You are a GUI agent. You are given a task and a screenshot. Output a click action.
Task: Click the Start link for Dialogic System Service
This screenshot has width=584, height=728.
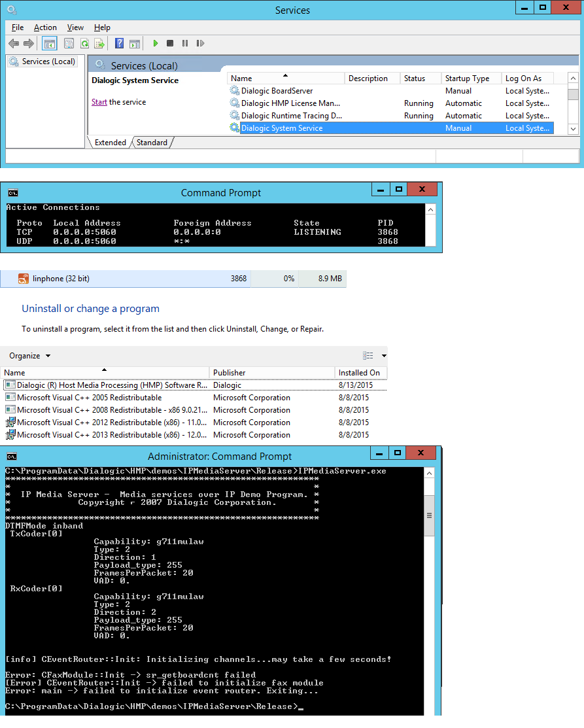click(x=99, y=102)
